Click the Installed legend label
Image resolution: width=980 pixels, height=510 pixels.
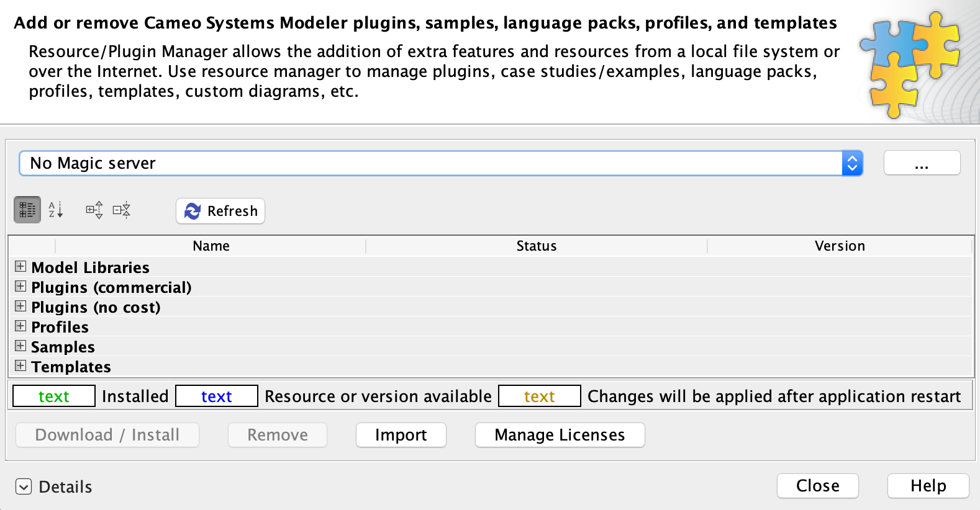pos(135,396)
